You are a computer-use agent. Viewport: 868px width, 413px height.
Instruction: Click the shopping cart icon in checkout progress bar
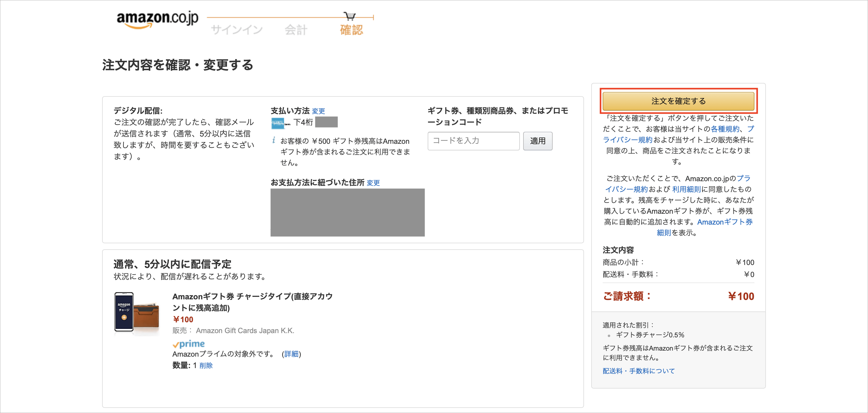coord(350,16)
